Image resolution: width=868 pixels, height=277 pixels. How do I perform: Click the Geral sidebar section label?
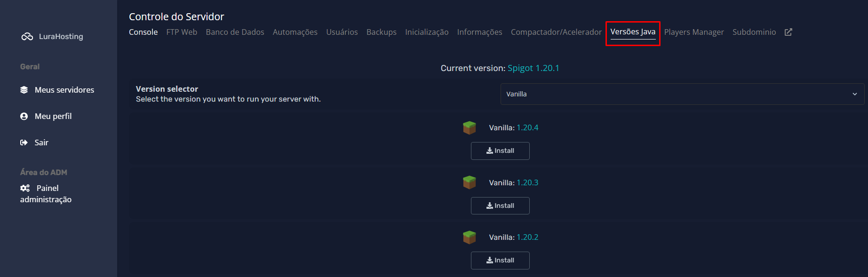click(30, 67)
